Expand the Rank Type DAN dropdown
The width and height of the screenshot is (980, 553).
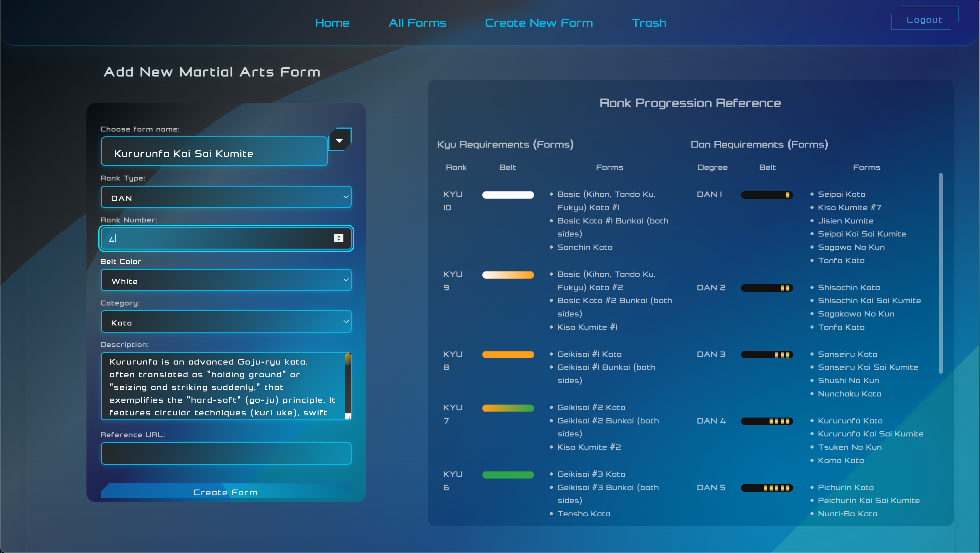(226, 197)
